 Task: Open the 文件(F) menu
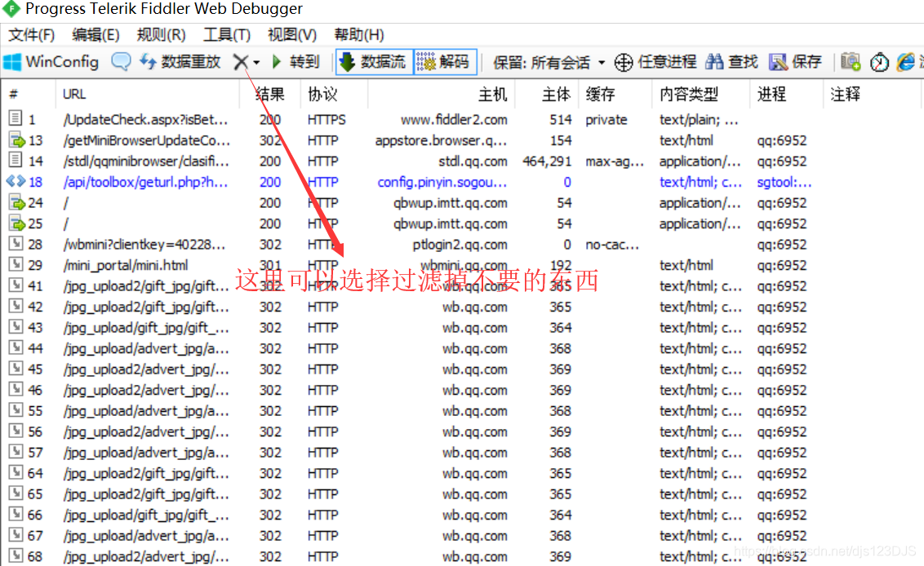(31, 35)
